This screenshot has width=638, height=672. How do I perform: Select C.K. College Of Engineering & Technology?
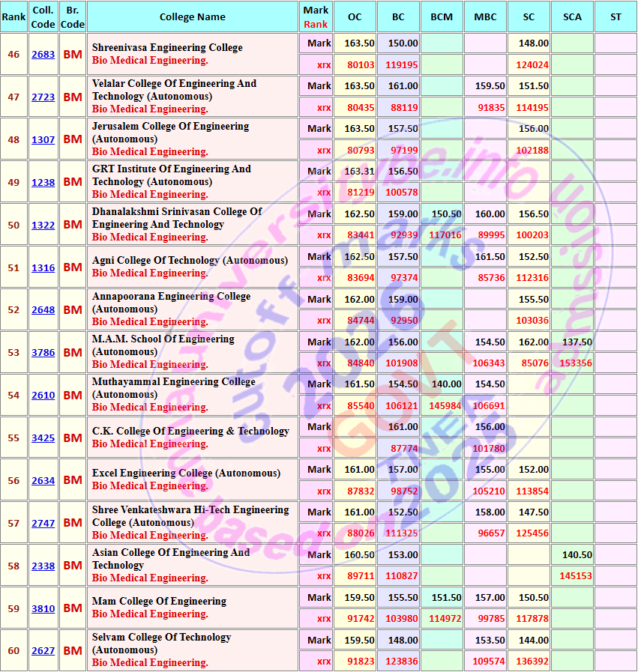point(190,431)
